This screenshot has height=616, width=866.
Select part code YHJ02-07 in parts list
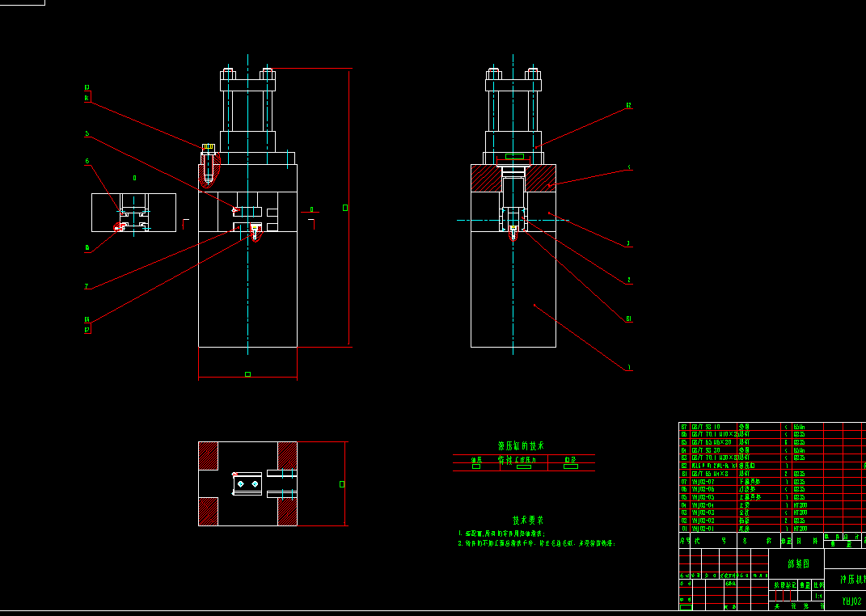point(703,481)
